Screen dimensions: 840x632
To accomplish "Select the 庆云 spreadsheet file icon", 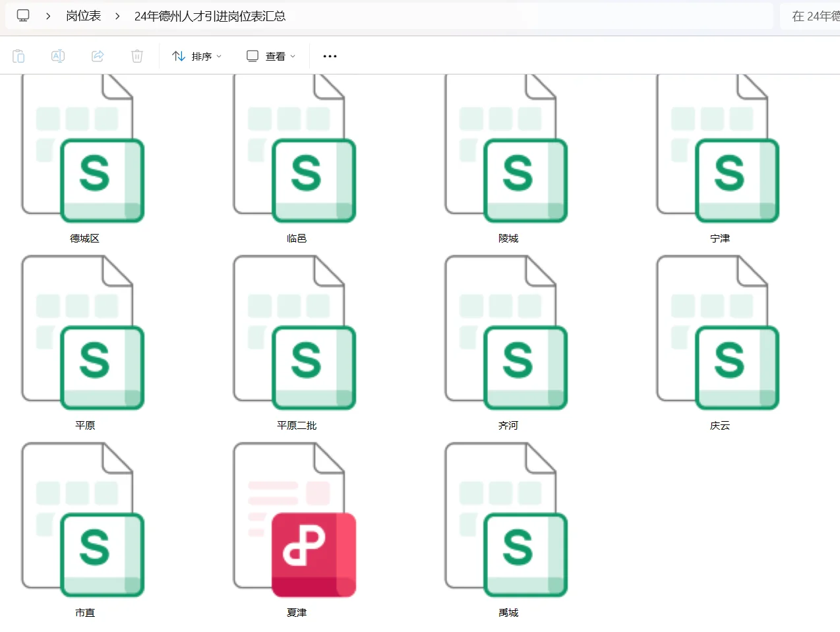I will pyautogui.click(x=718, y=333).
